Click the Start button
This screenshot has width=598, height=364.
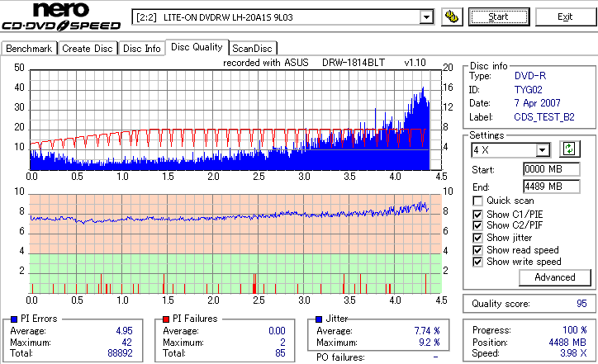pos(499,17)
